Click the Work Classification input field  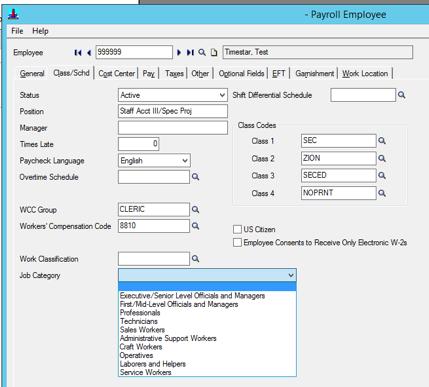154,259
